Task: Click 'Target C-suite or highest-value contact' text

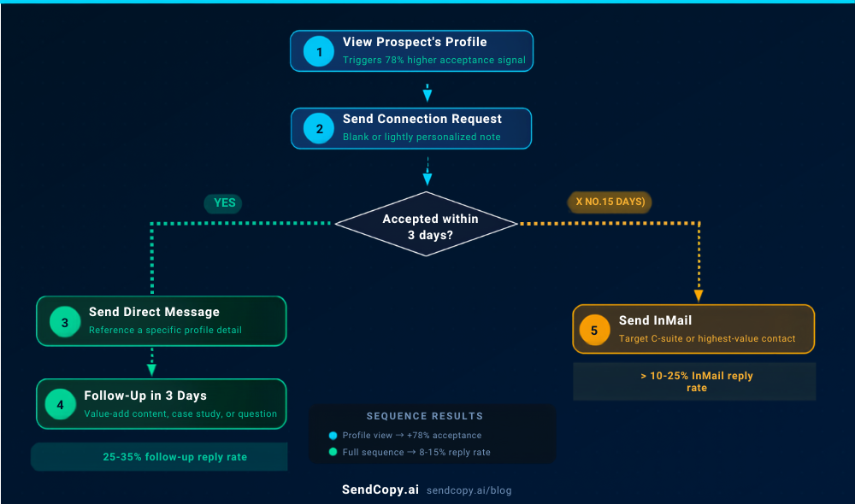Action: (x=707, y=338)
